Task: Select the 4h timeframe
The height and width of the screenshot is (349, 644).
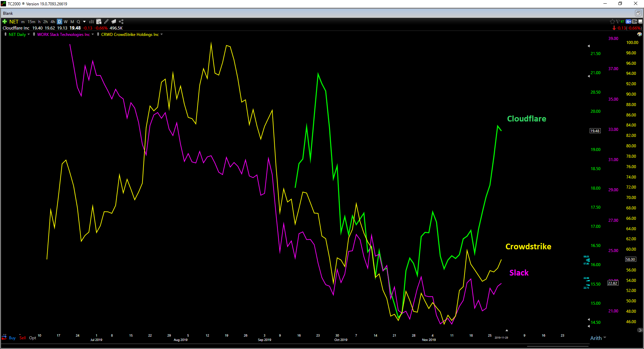Action: 53,22
